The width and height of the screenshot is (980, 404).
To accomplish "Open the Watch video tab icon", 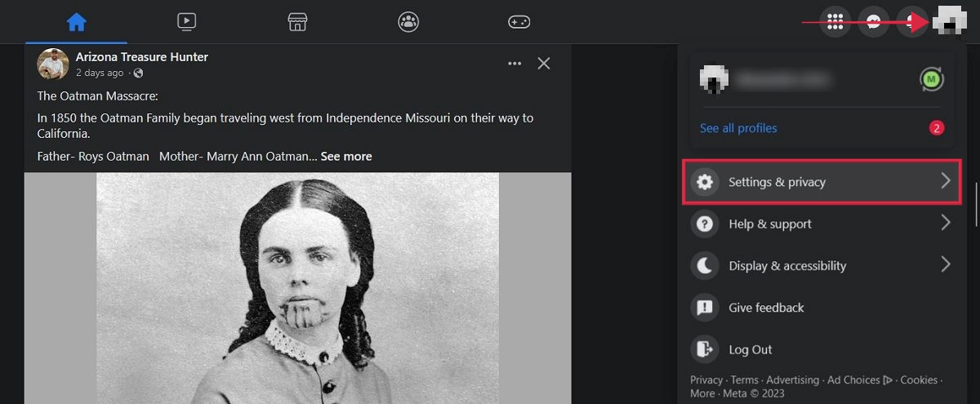I will tap(187, 22).
